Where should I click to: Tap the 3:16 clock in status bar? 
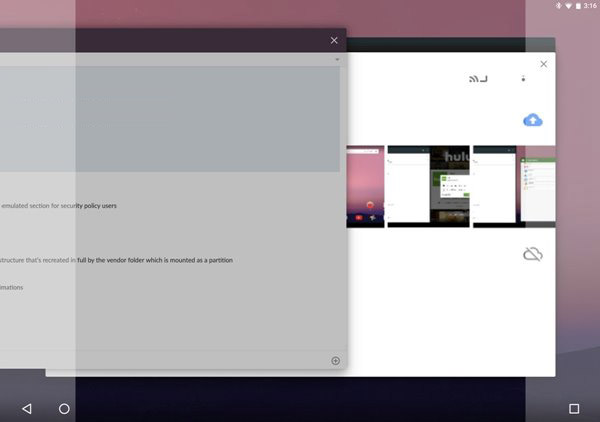[x=590, y=6]
